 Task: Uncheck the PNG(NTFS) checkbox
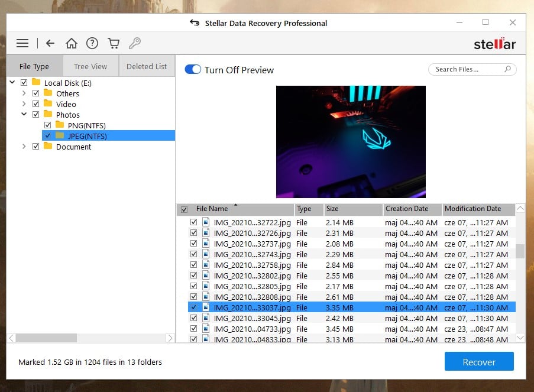48,125
